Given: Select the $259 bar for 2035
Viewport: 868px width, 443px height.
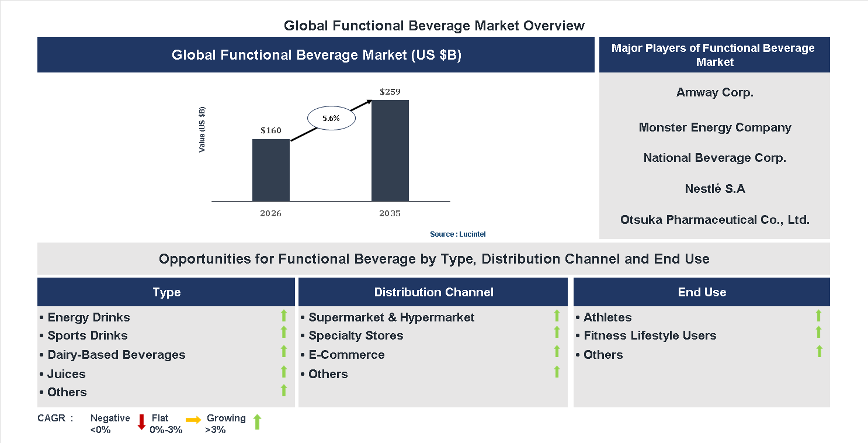Looking at the screenshot, I should pos(390,150).
